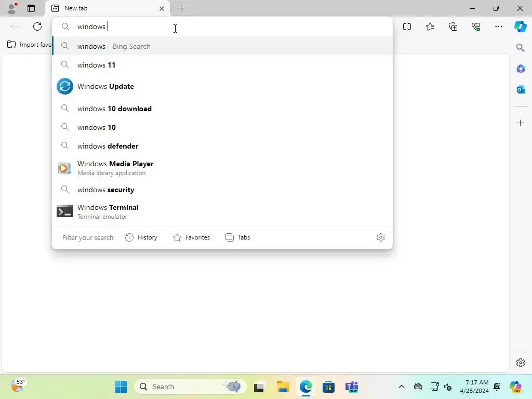Close the New tab tab
The width and height of the screenshot is (532, 399).
coord(162,8)
